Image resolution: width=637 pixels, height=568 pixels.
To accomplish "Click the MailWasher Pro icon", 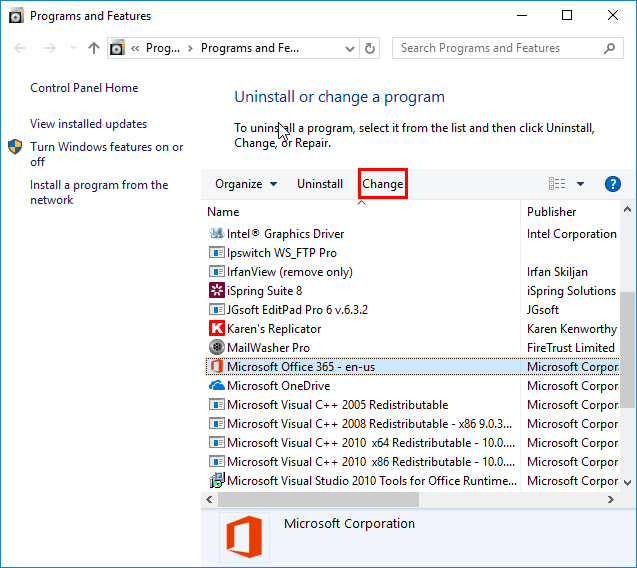I will pos(217,348).
